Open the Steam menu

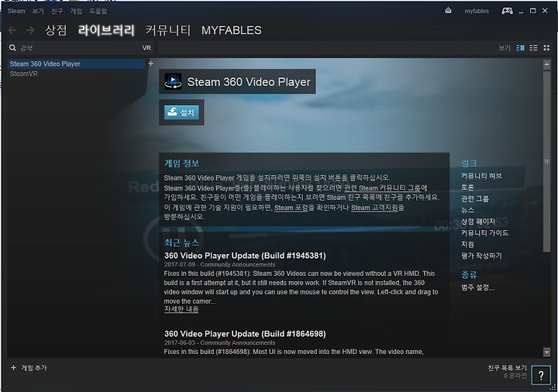(16, 11)
